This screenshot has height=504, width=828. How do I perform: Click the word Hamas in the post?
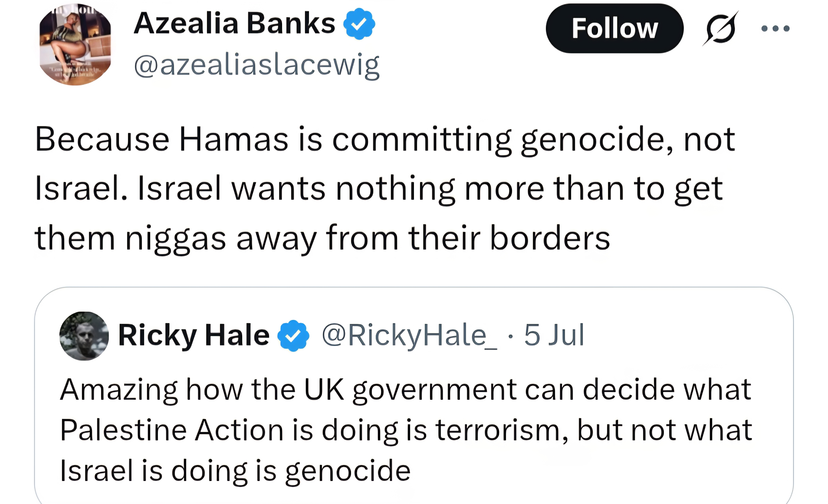click(x=234, y=139)
